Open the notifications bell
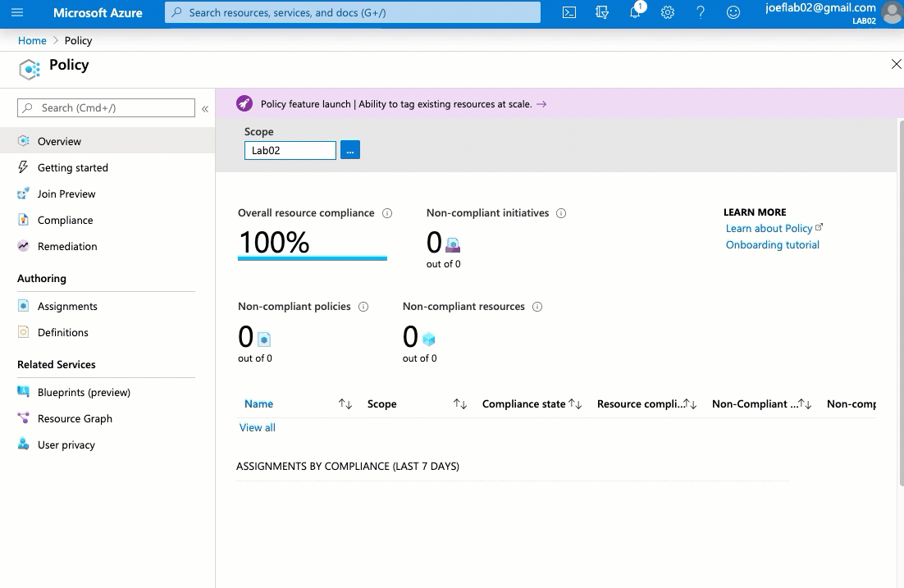Image resolution: width=904 pixels, height=588 pixels. pos(635,12)
